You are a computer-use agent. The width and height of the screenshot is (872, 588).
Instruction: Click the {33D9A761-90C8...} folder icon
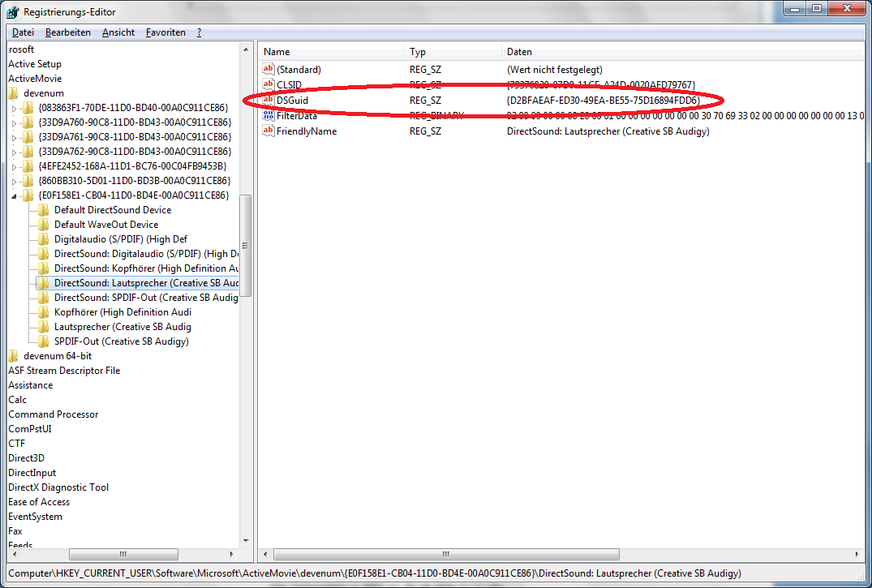(x=28, y=137)
